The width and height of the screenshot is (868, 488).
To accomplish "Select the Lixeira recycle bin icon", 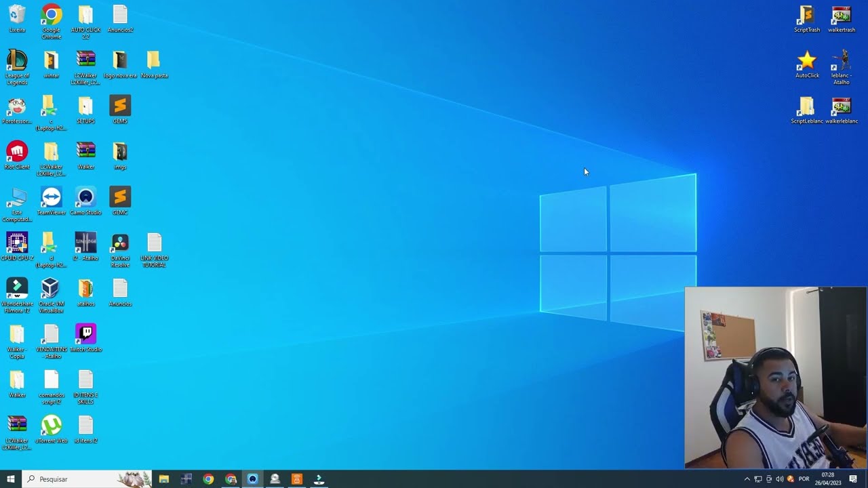I will pos(17,19).
